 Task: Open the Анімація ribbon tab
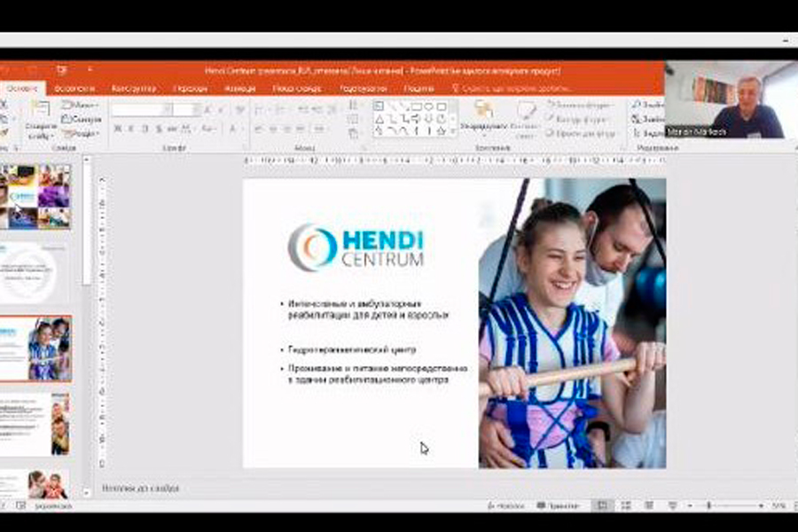[x=239, y=88]
